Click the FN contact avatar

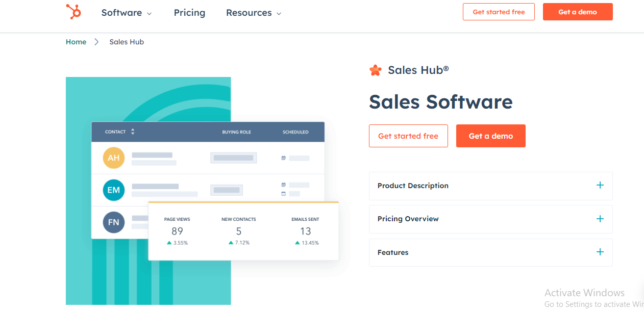(x=113, y=222)
